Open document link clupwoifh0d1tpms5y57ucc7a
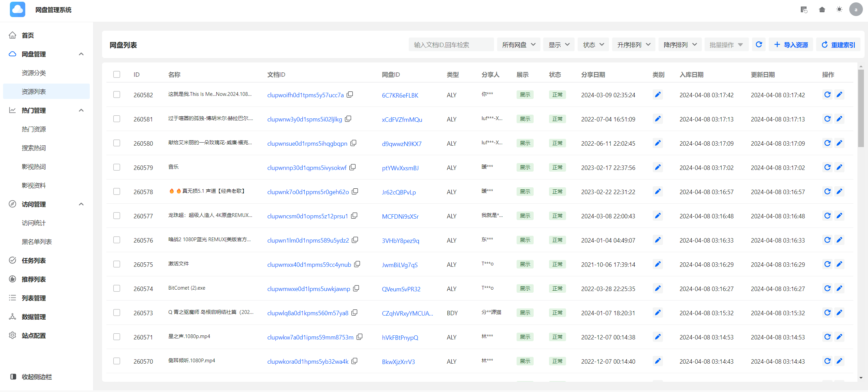Screen dimensions: 868x392 (305, 95)
